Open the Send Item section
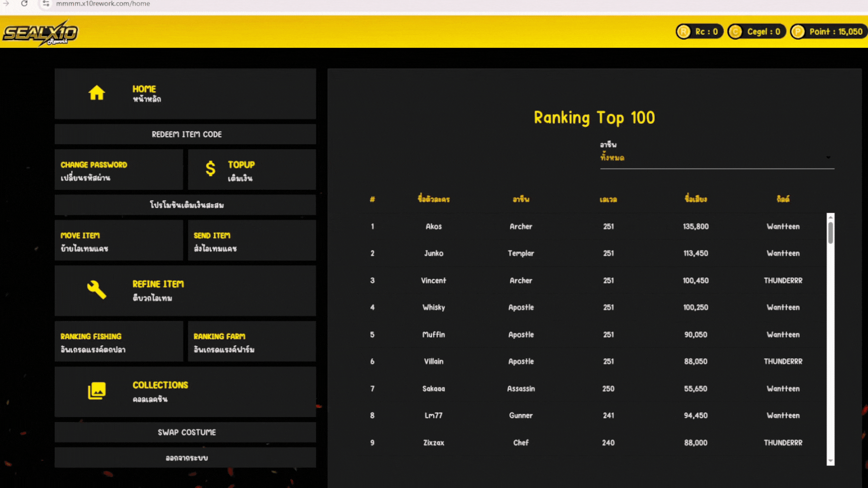The width and height of the screenshot is (868, 488). click(251, 241)
